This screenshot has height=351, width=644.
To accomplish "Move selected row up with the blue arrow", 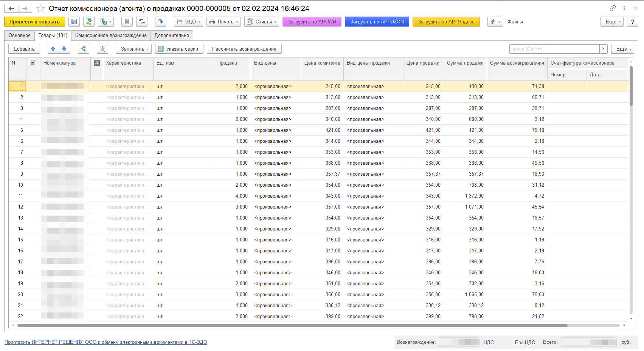I will 53,49.
